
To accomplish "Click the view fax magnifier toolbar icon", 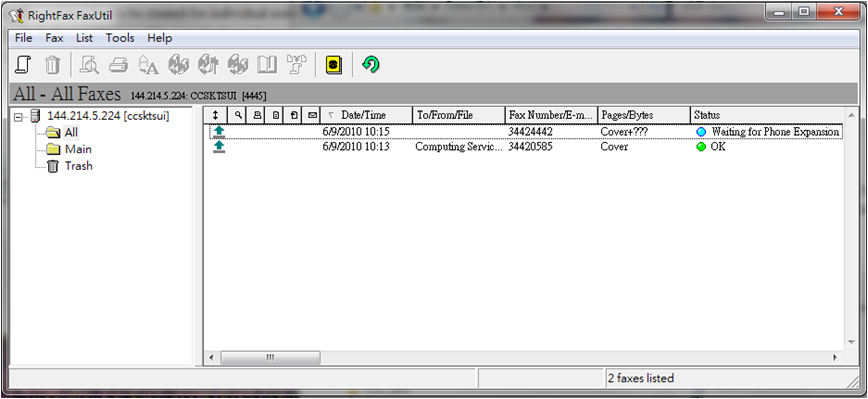I will tap(89, 65).
